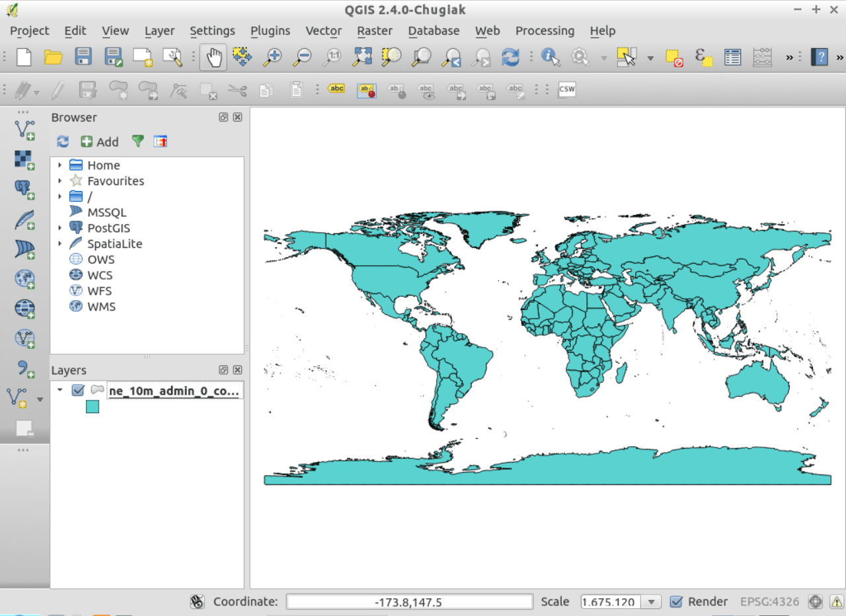Open the Processing menu
The image size is (846, 616).
(545, 30)
